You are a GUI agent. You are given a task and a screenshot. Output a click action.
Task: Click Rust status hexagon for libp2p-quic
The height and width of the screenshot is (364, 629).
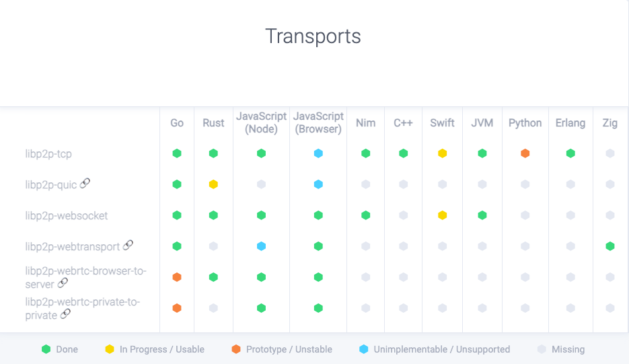(213, 184)
